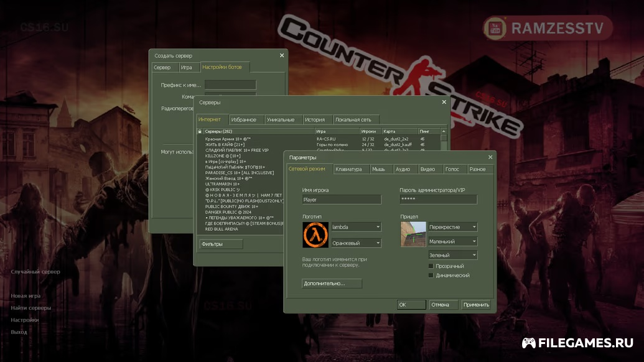Sort servers by the Пинг column header
Viewport: 644px width, 362px height.
(x=429, y=131)
